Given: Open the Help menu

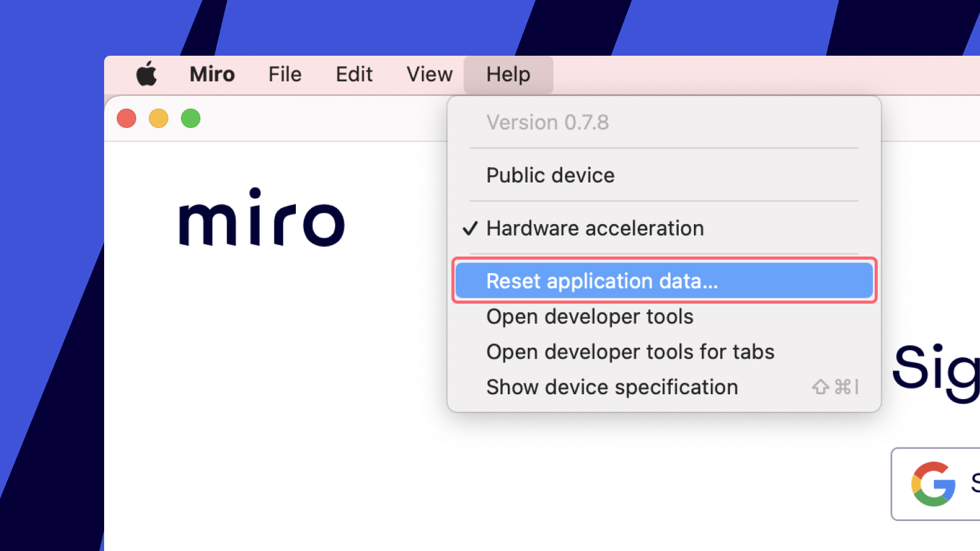Looking at the screenshot, I should [x=508, y=74].
